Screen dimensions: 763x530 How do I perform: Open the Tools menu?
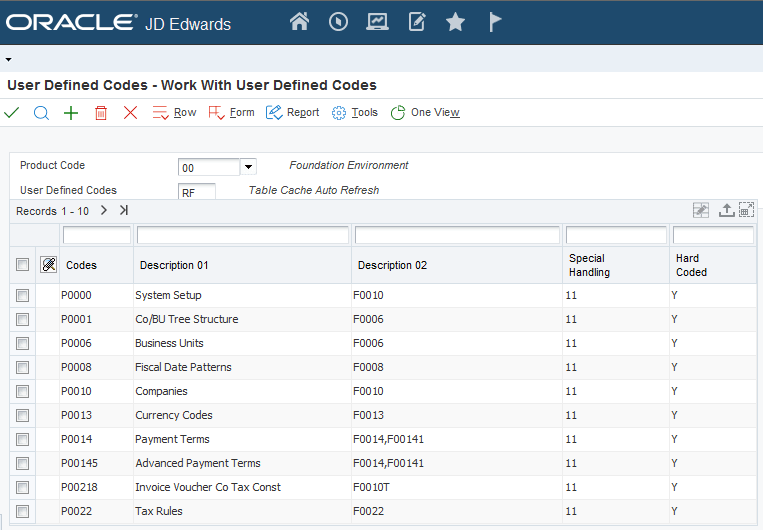(355, 113)
